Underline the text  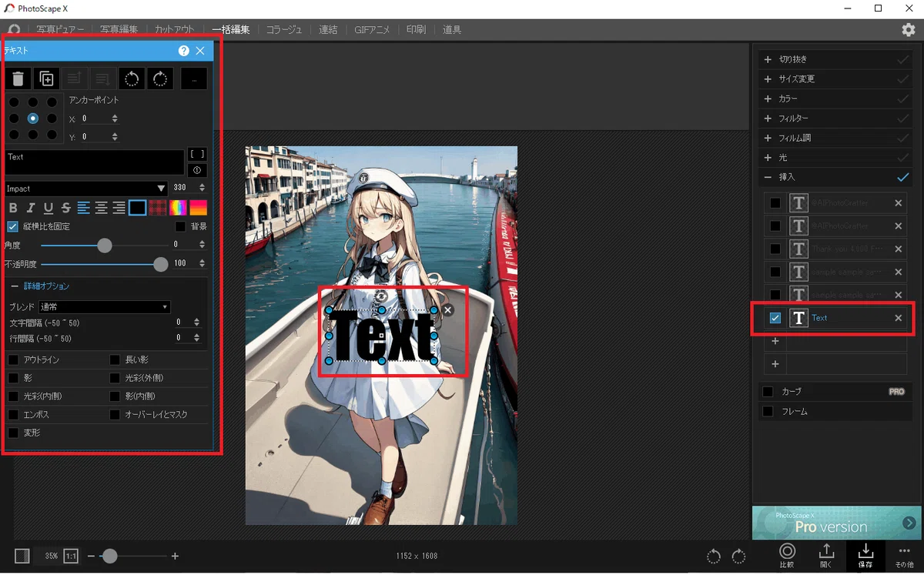click(x=49, y=208)
